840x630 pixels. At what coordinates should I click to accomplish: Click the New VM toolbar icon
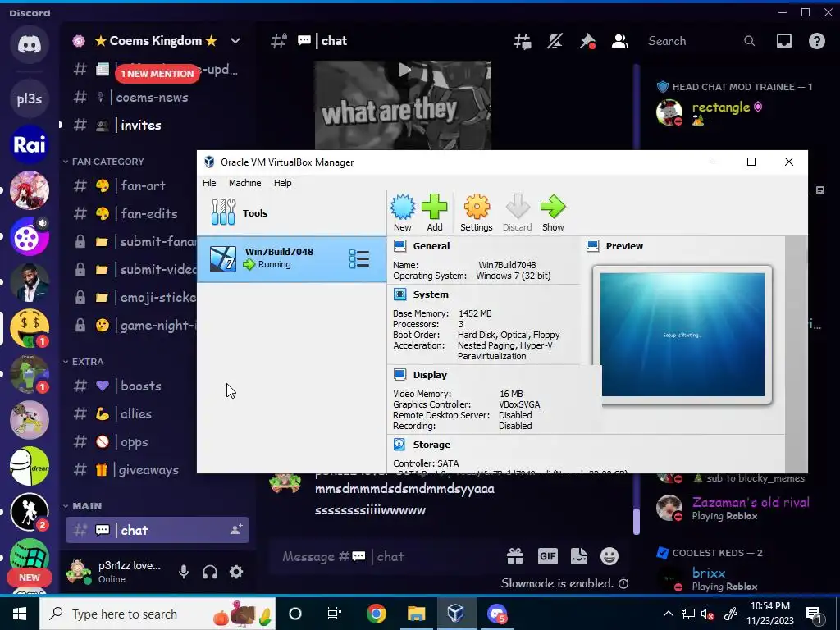[402, 212]
